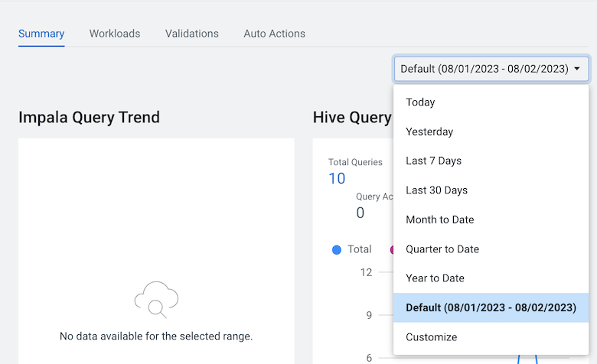Switch to the Workloads tab
Viewport: 597px width, 364px height.
tap(115, 34)
